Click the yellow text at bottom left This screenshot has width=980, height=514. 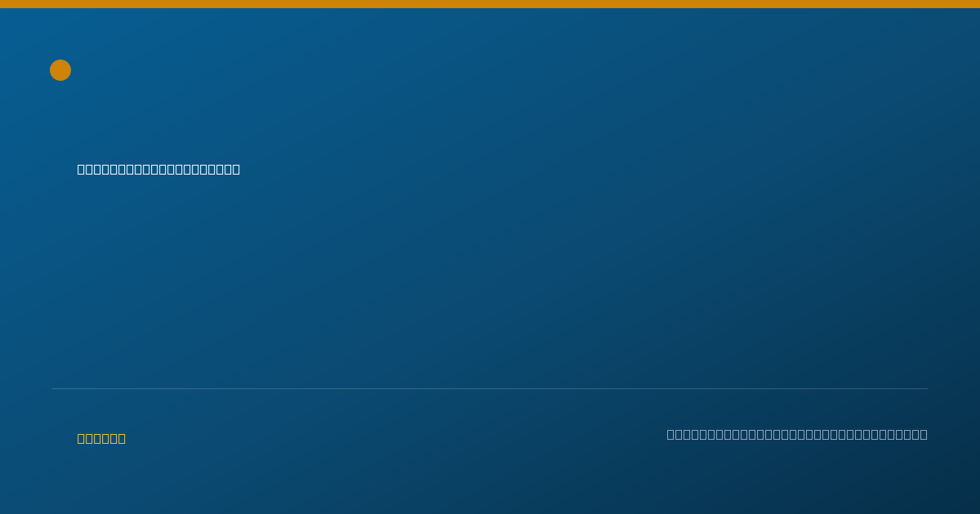click(x=101, y=438)
